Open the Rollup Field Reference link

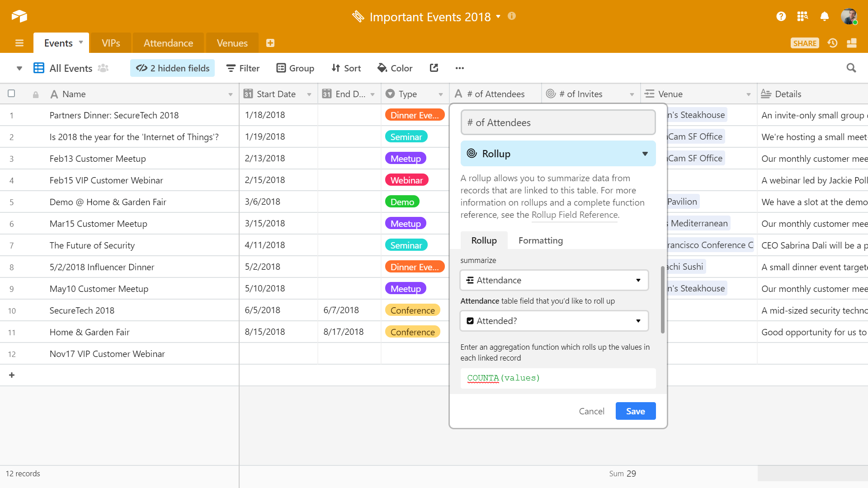tap(574, 215)
